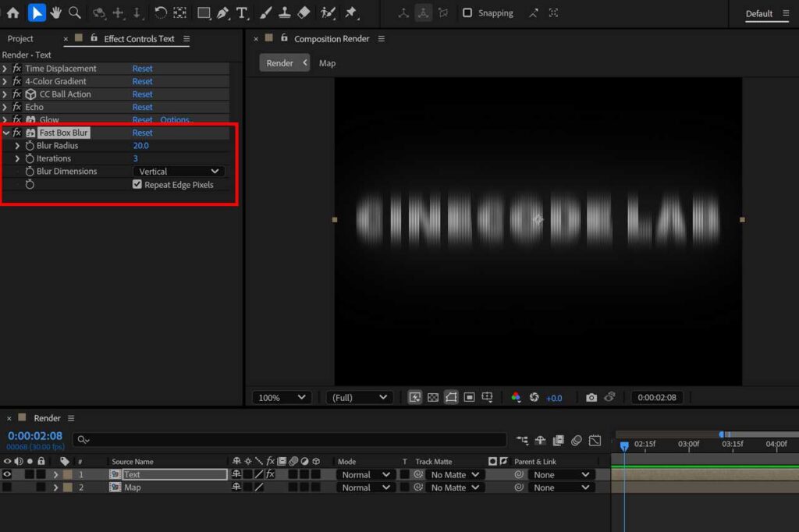Toggle the Effect Controls panel lock

(94, 37)
